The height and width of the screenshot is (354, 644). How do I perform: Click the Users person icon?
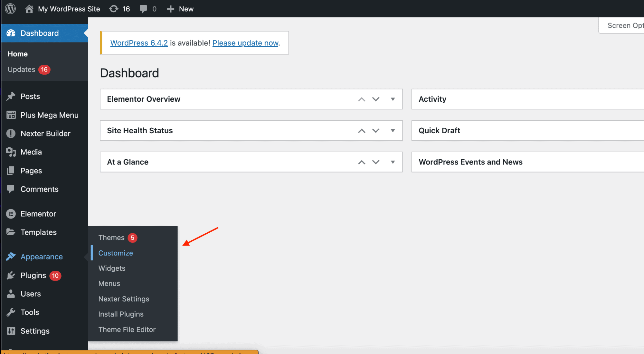11,293
